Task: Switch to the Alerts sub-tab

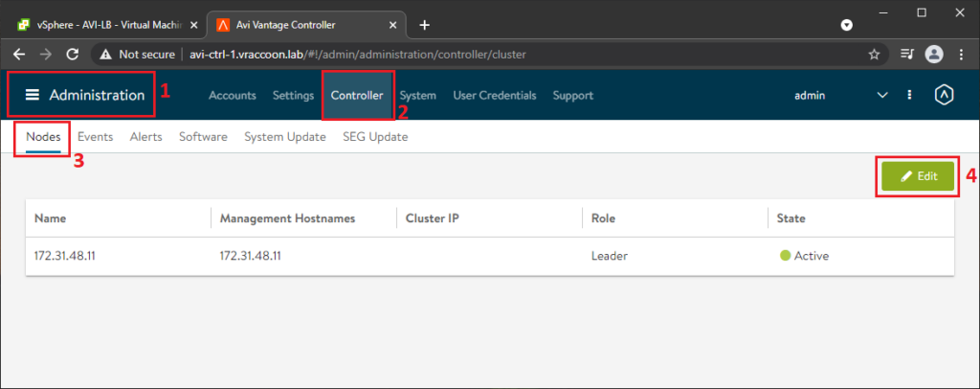Action: (x=145, y=137)
